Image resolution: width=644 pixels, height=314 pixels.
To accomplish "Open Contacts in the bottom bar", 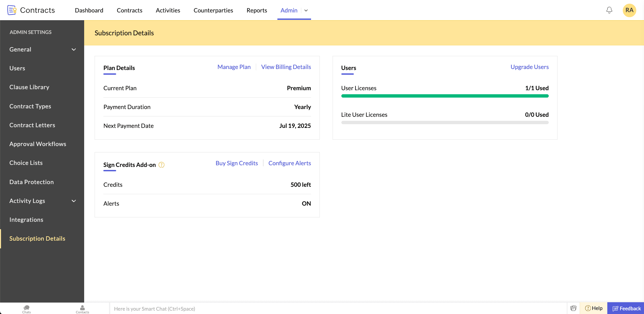I will click(x=82, y=309).
